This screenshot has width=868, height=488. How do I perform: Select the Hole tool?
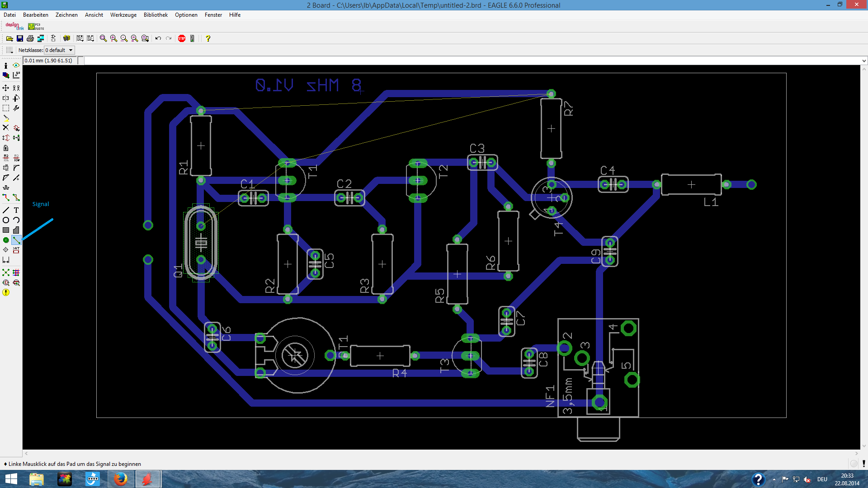point(6,250)
